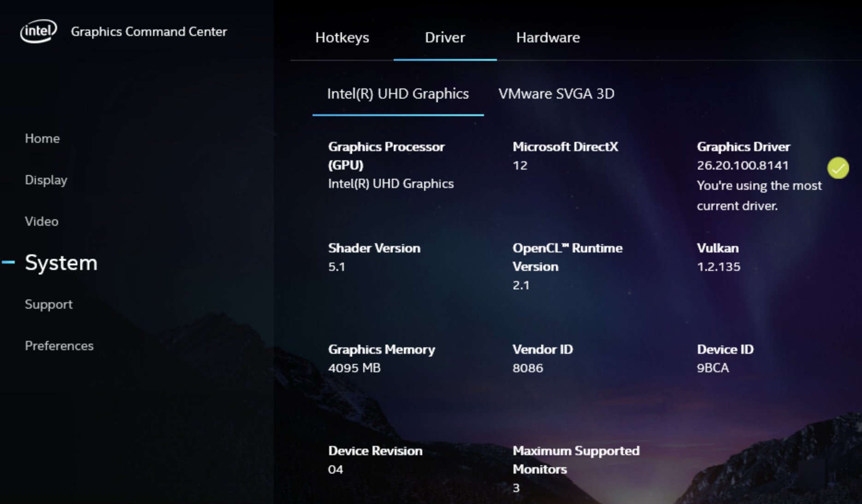Viewport: 862px width, 504px height.
Task: Click the Vulkan version 1.2.135
Action: pyautogui.click(x=719, y=267)
